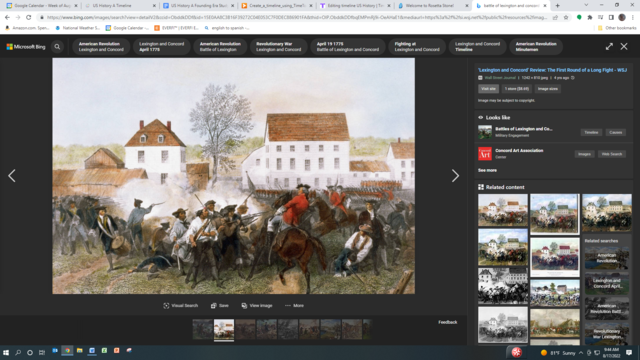Click the address bar URL field
Screen dimensions: 640x360
pyautogui.click(x=296, y=18)
